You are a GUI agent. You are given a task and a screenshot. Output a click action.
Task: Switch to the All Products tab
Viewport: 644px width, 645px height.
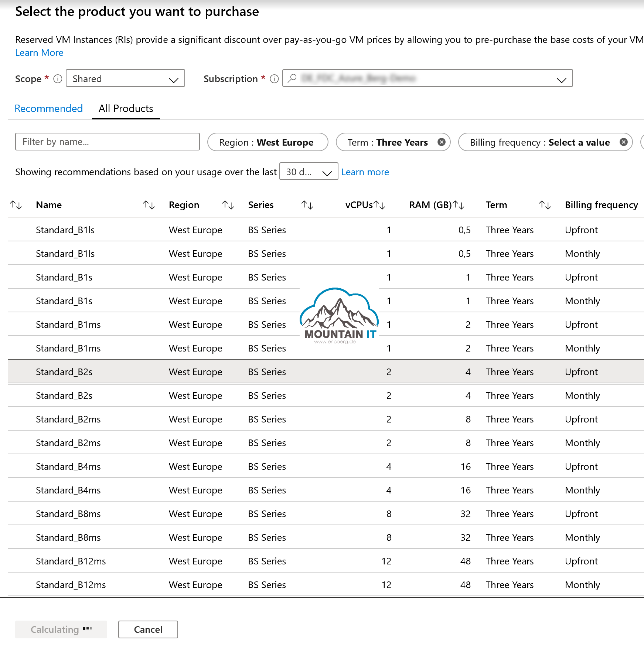[x=126, y=108]
